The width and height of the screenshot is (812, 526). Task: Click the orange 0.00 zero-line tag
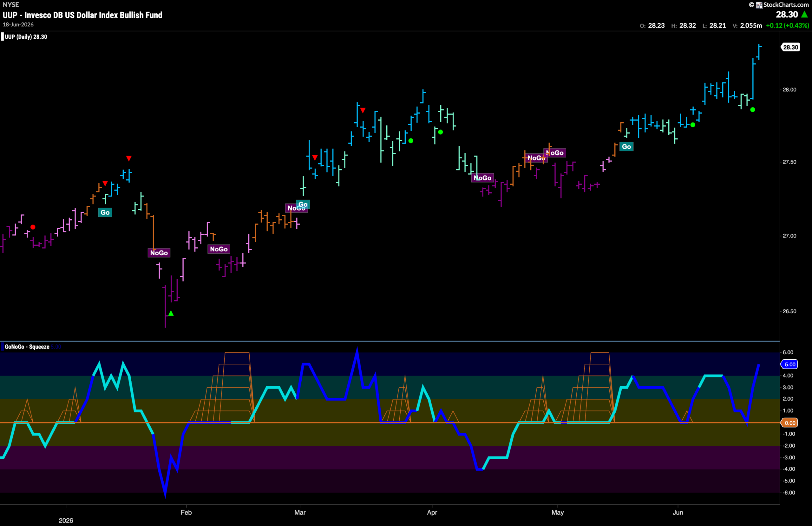pos(789,423)
